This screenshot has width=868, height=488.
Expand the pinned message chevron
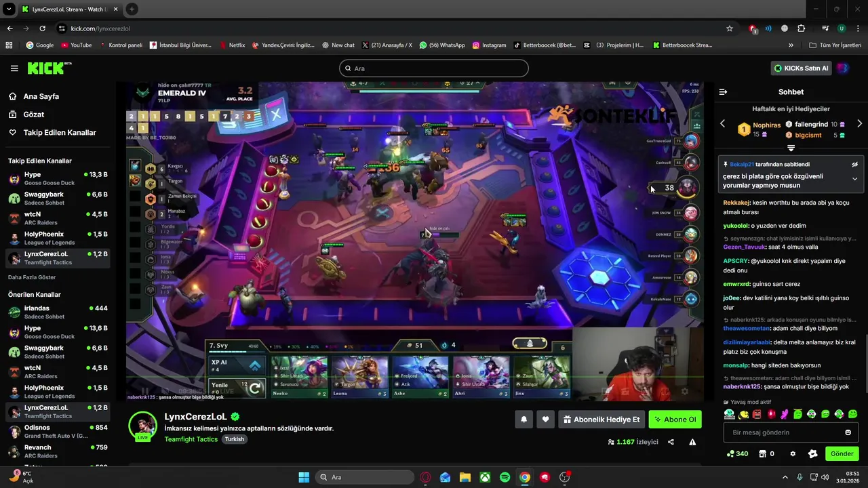(x=854, y=180)
